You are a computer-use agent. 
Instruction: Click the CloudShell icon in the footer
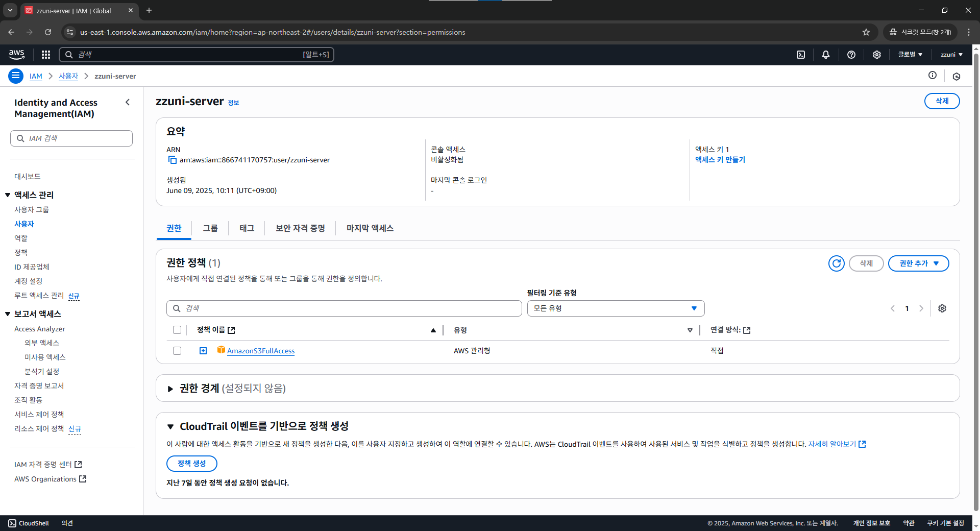pos(12,523)
